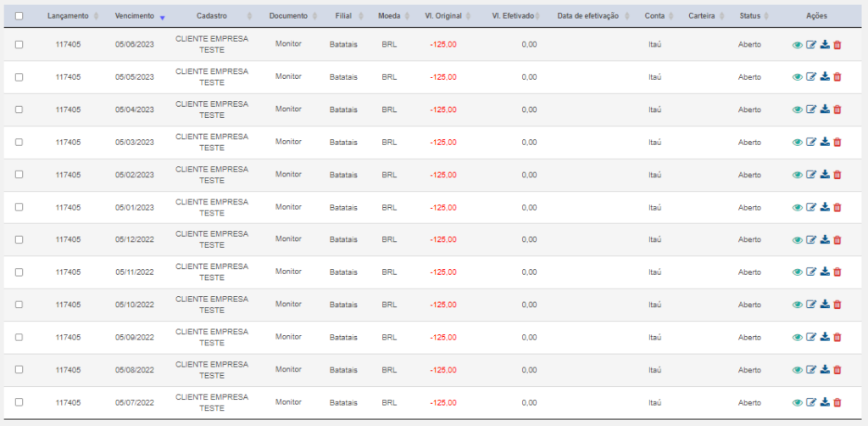Delete the entry due 05/03/2023
The width and height of the screenshot is (868, 426).
click(x=837, y=143)
